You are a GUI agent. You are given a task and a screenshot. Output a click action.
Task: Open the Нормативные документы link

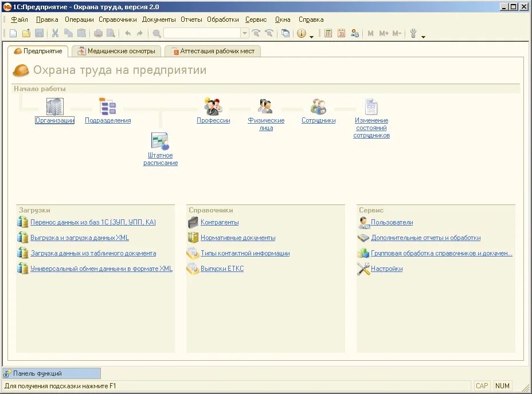[238, 238]
